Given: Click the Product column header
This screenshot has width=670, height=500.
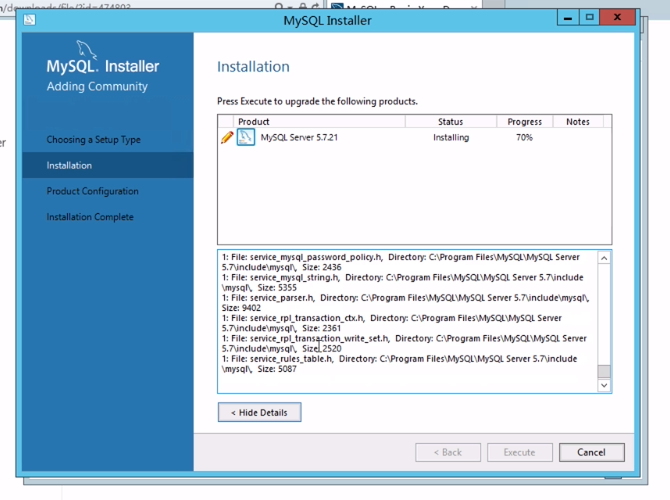Looking at the screenshot, I should tap(319, 121).
